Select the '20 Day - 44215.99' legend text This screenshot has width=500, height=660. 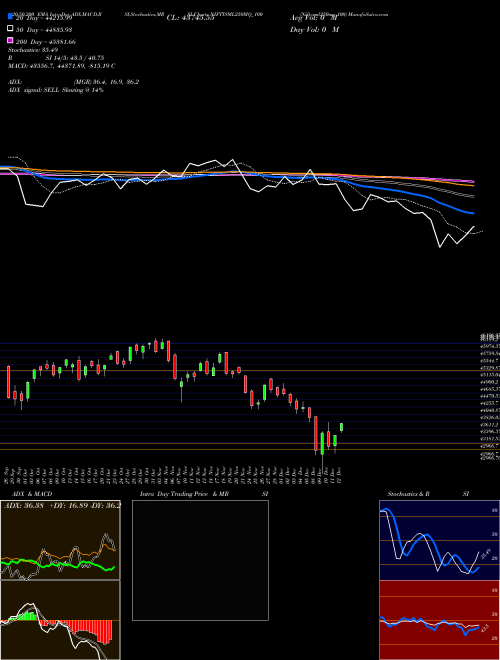click(44, 18)
